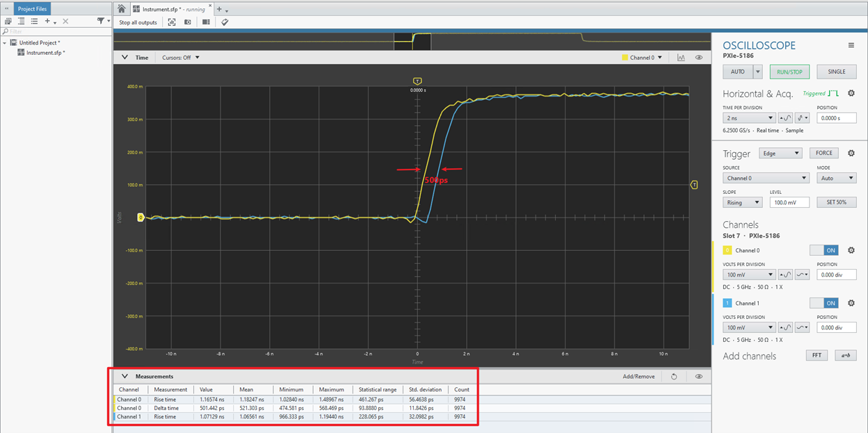
Task: Click the time-per-division autoscale waveform icon
Action: [786, 118]
